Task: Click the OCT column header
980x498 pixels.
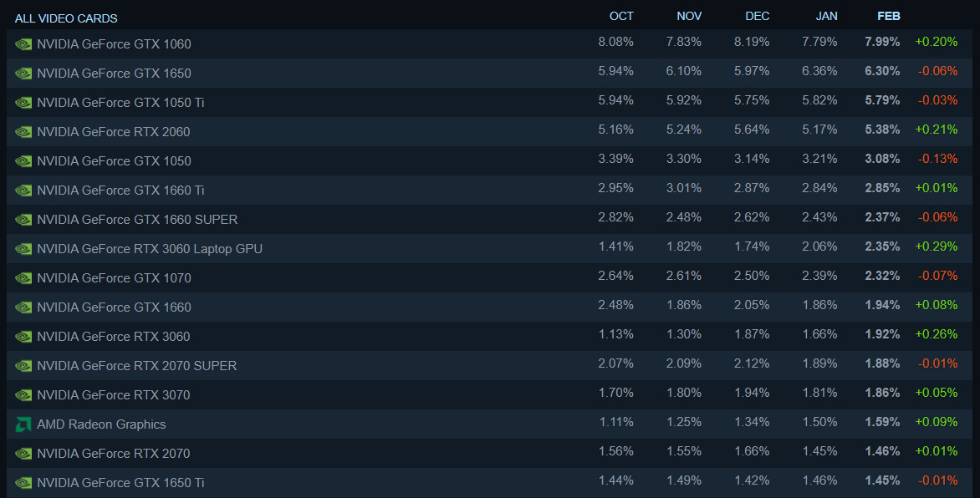Action: 621,16
